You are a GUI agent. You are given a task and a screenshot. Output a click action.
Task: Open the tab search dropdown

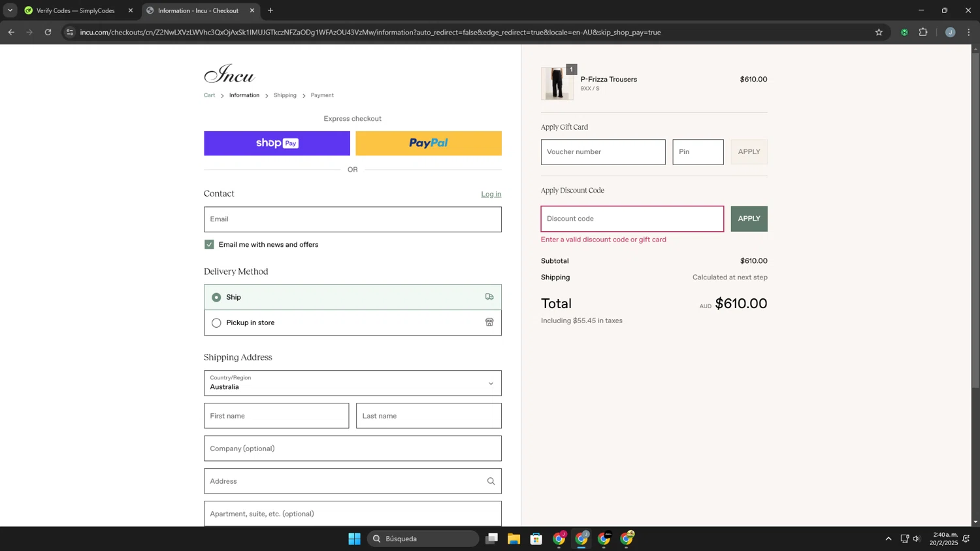[x=10, y=10]
